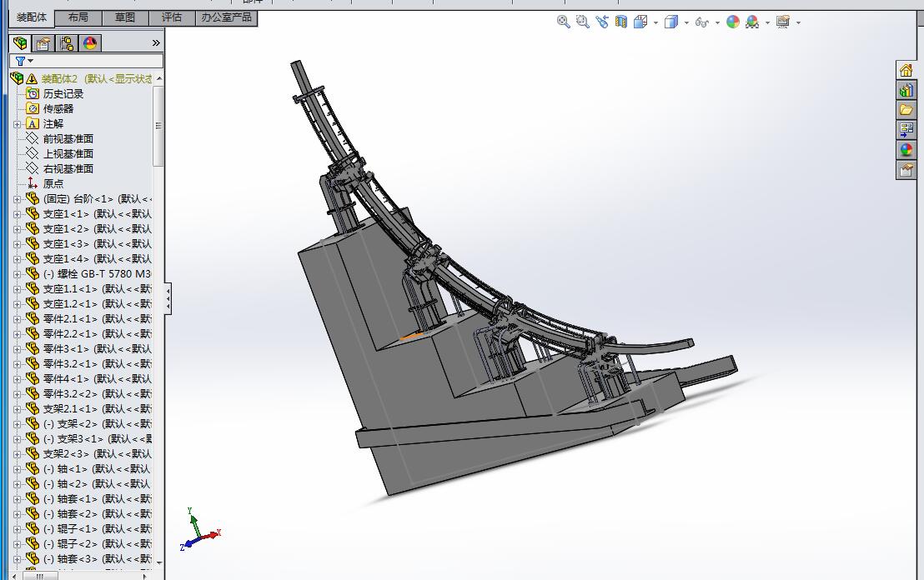Screen dimensions: 924x580
Task: Click inside the feature tree filter field
Action: pyautogui.click(x=86, y=61)
